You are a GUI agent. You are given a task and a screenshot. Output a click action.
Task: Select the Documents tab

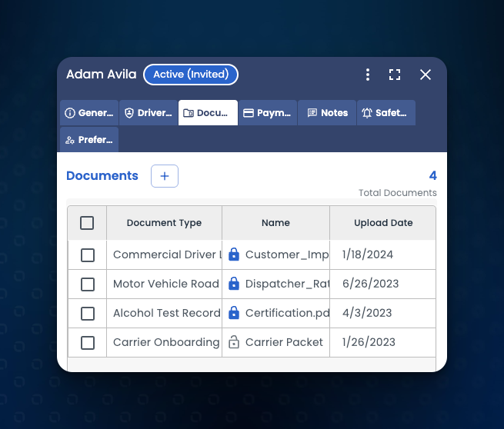pyautogui.click(x=208, y=113)
